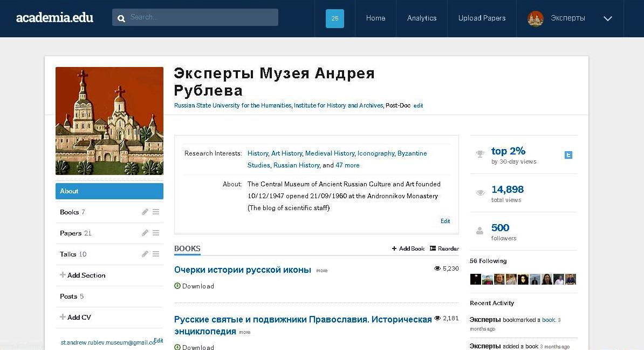Open the Эксперты account menu label
Image resolution: width=644 pixels, height=350 pixels.
tap(567, 18)
